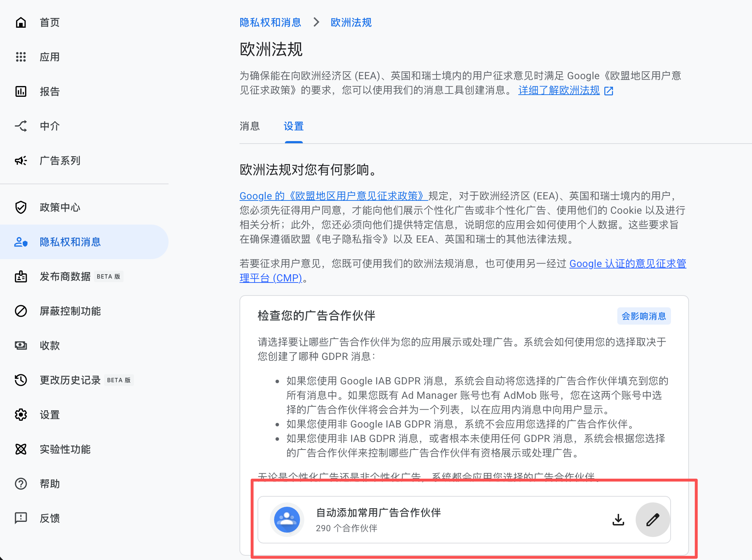Screen dimensions: 752x560
Task: Open the Reports (报告) chart icon
Action: point(21,91)
